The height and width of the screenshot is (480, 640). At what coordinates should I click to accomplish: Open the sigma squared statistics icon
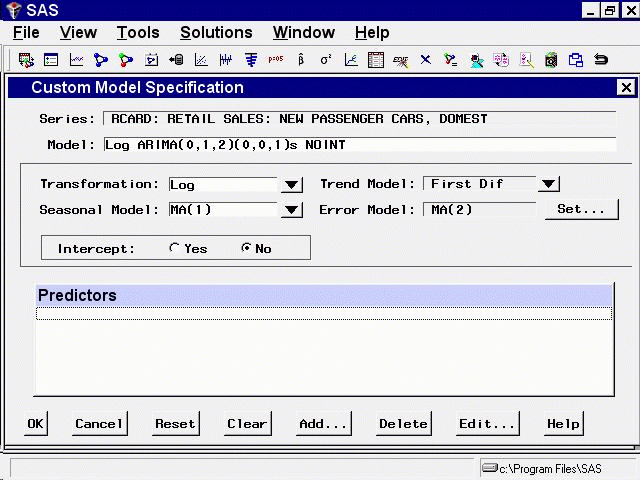[x=326, y=60]
